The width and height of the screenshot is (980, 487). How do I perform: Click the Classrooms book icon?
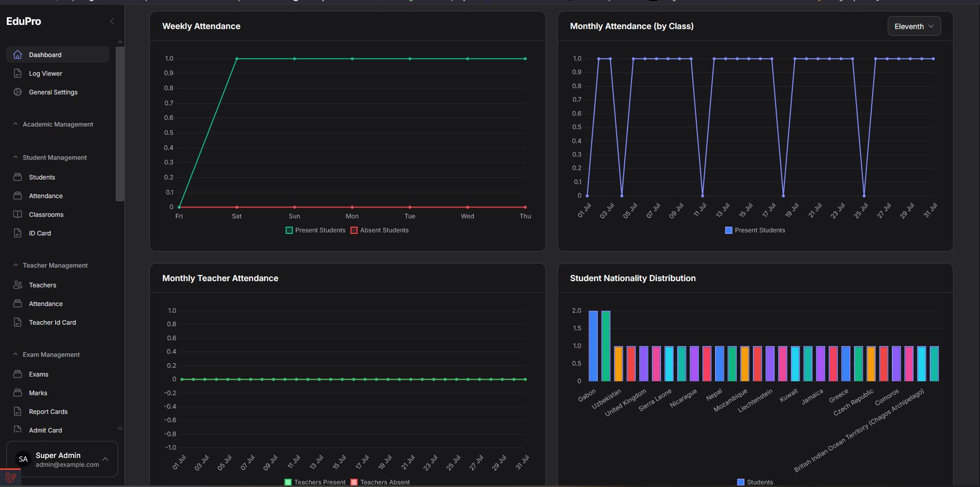pyautogui.click(x=18, y=214)
